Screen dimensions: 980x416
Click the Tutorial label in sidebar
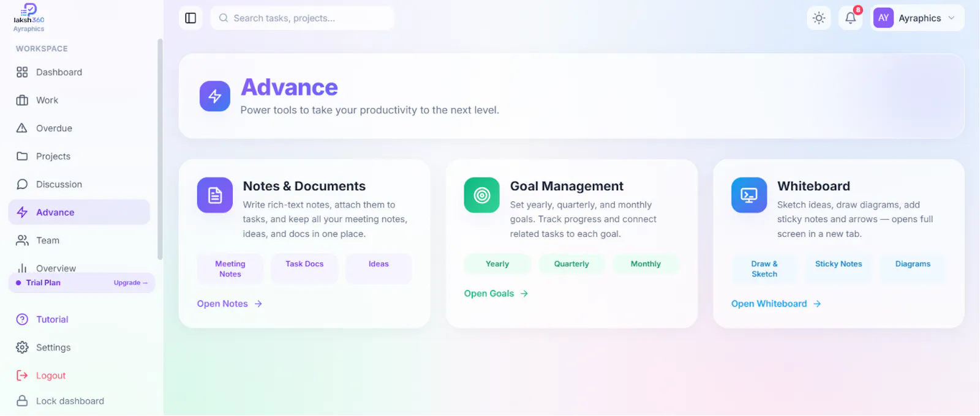[52, 319]
